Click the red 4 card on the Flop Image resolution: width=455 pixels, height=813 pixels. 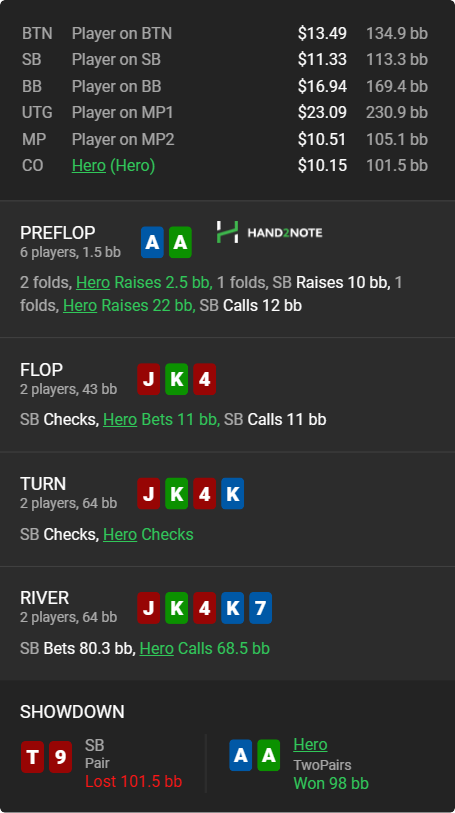click(204, 379)
